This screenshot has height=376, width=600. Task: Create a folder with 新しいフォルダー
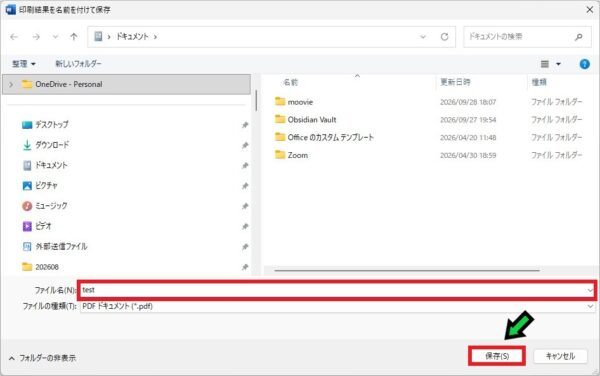78,63
